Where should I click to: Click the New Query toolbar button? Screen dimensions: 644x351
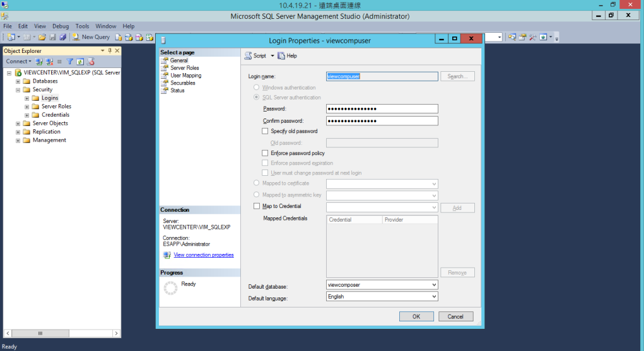point(91,37)
